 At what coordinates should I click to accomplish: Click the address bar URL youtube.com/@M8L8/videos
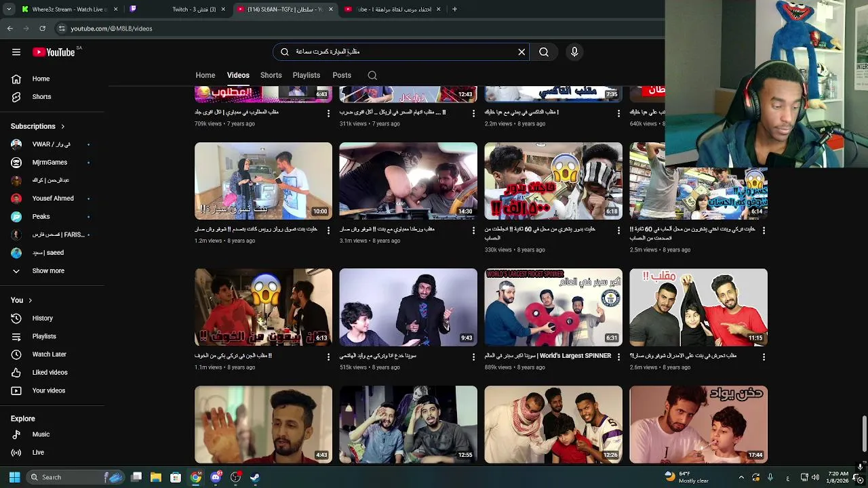tap(112, 28)
